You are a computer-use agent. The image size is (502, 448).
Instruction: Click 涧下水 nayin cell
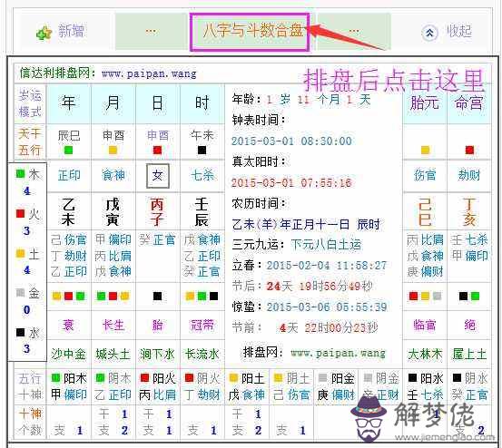[x=157, y=354]
